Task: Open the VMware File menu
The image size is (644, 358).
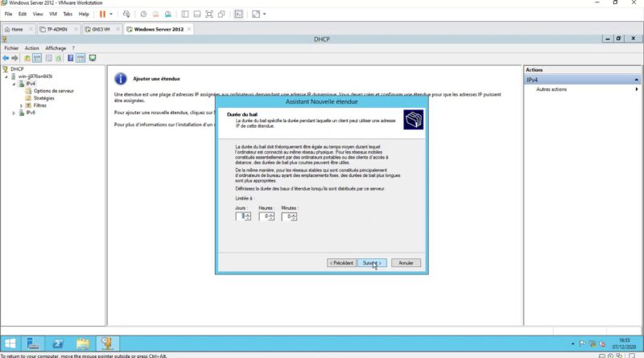Action: 8,14
